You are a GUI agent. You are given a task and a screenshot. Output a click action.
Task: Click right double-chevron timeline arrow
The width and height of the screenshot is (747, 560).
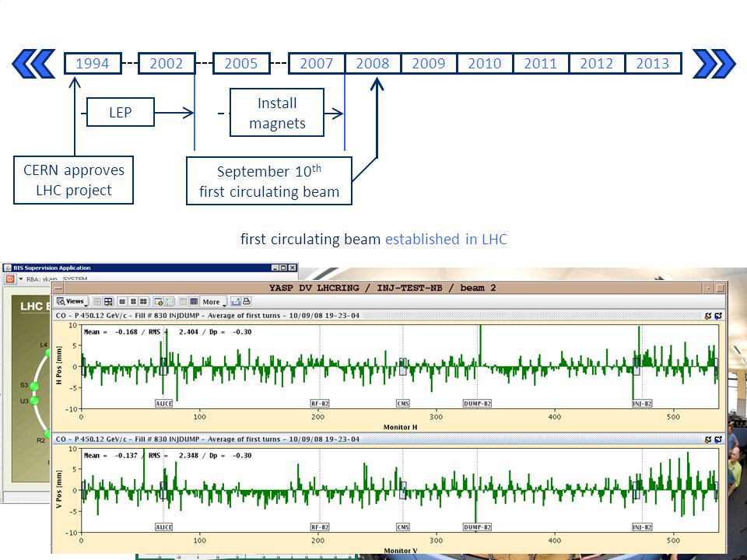click(714, 63)
